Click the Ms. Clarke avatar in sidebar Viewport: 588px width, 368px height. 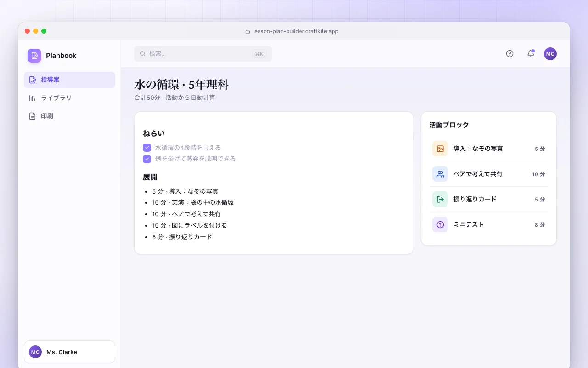pos(35,352)
